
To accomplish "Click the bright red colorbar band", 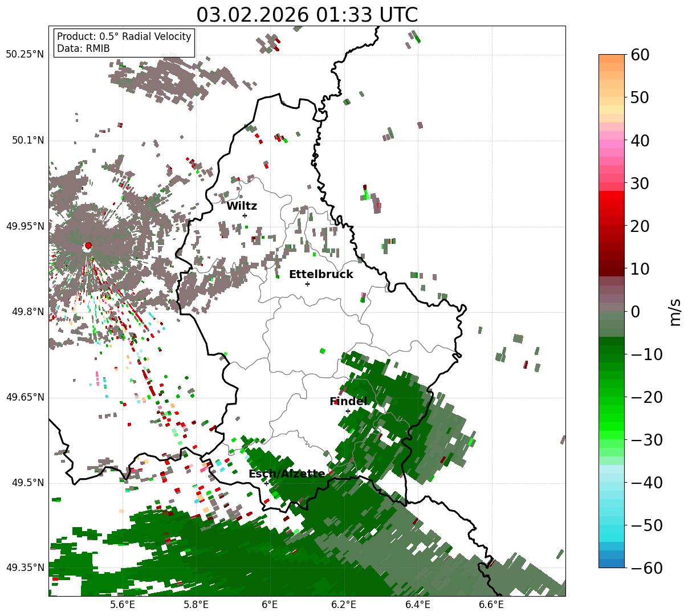I will [x=612, y=195].
